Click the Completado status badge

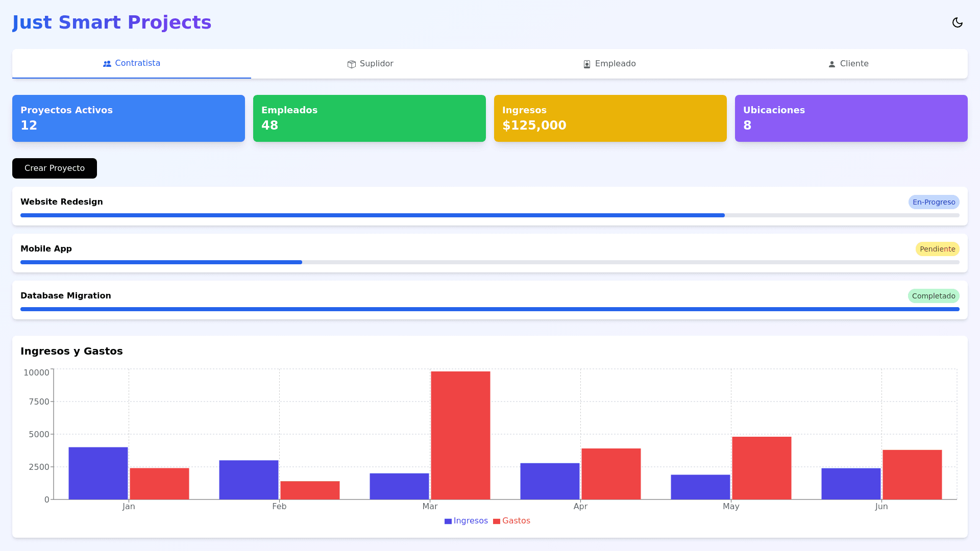933,296
